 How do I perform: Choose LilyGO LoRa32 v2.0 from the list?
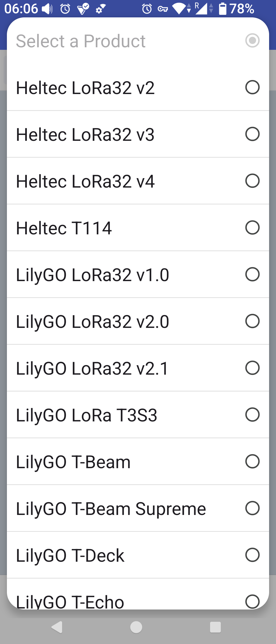point(138,321)
